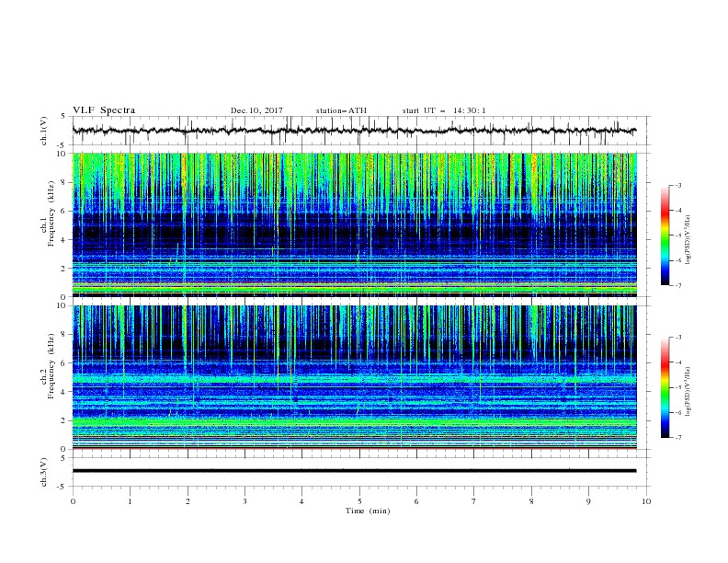Click the ch.1 spectrogram color bar
Screen dimensions: 728x563
(665, 236)
